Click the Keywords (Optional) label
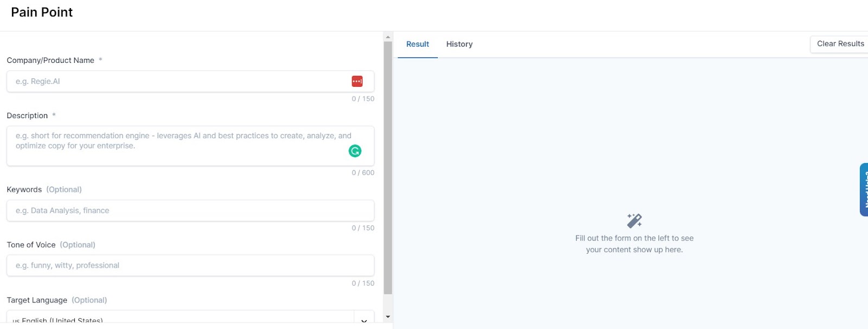The width and height of the screenshot is (868, 329). [x=44, y=190]
